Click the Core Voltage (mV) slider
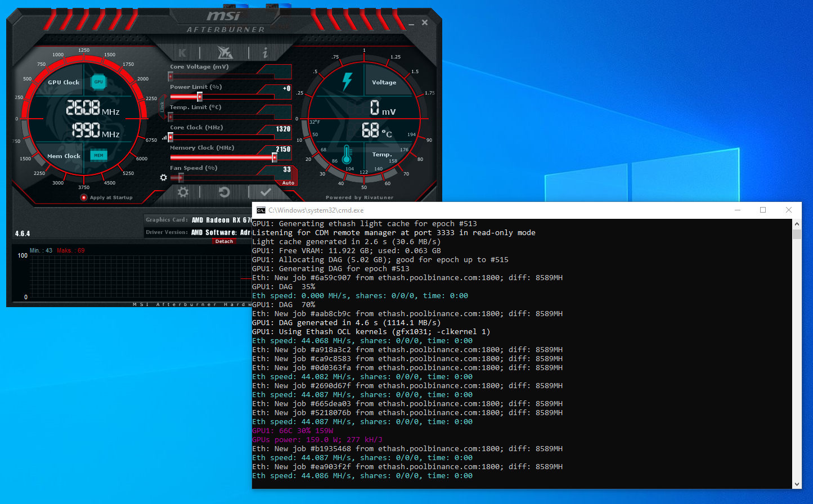This screenshot has width=813, height=504. tap(222, 76)
